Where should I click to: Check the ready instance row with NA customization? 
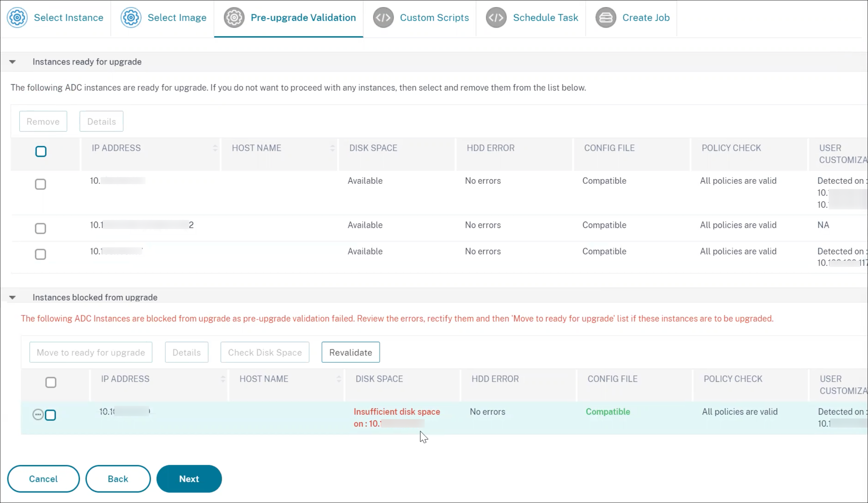pos(40,228)
